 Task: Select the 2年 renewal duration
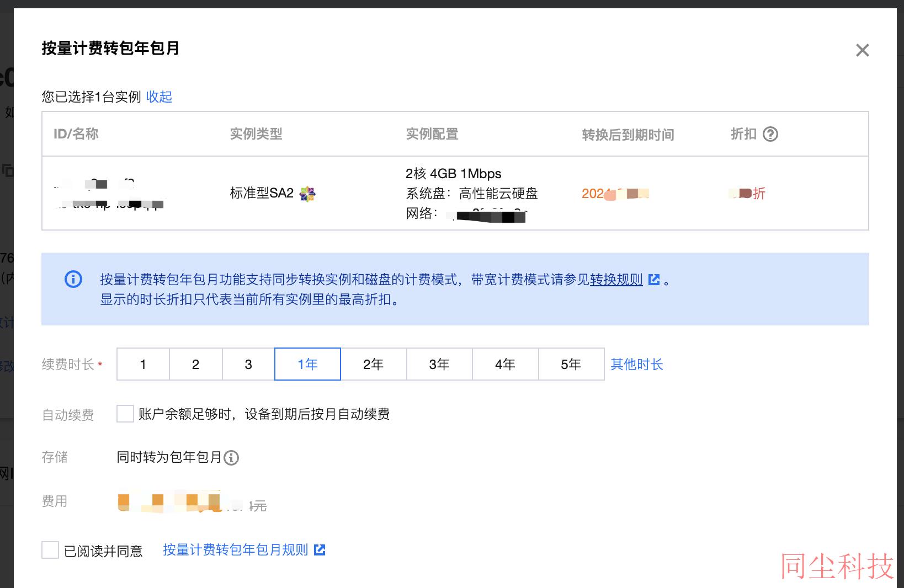coord(374,364)
